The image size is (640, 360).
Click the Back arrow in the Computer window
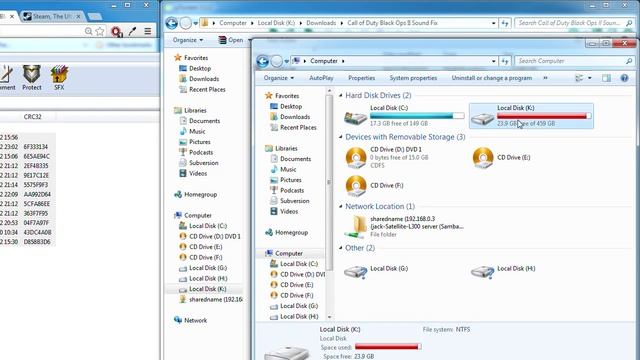[x=263, y=61]
